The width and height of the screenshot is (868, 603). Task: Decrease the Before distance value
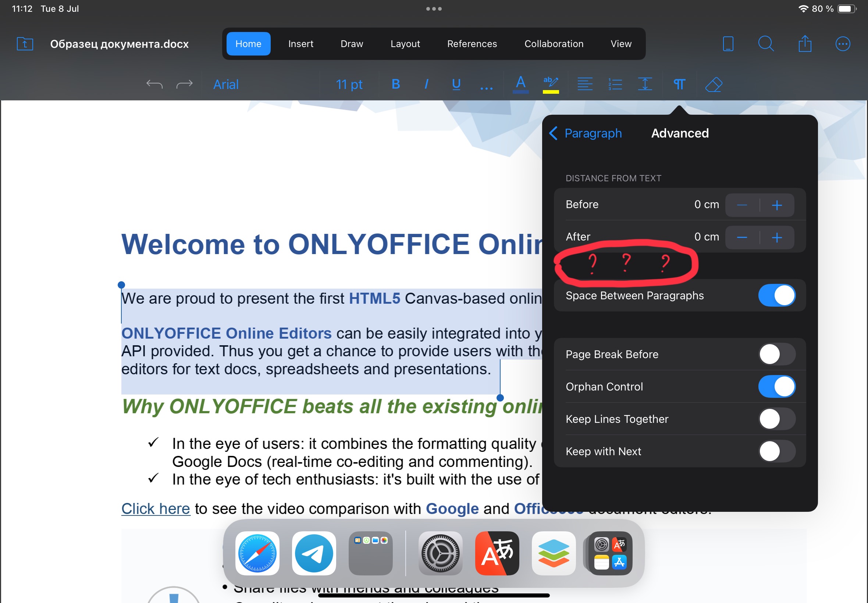pos(742,205)
